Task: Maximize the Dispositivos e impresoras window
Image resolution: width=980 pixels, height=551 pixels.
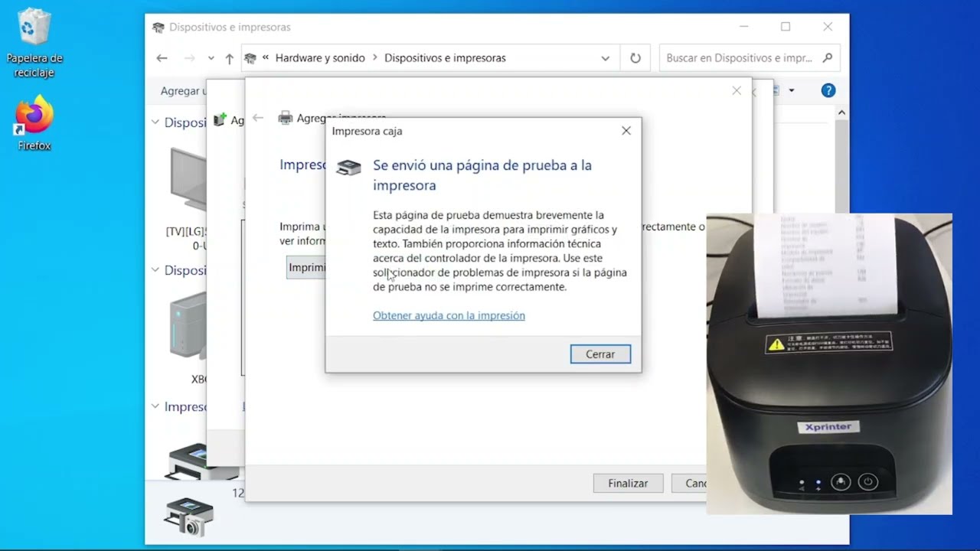Action: coord(786,27)
